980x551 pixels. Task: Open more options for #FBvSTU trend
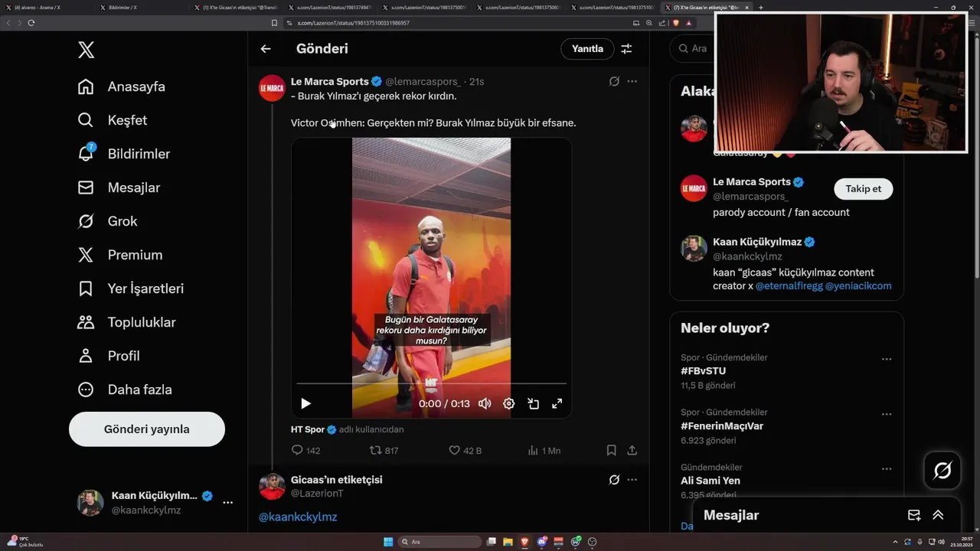click(x=887, y=359)
